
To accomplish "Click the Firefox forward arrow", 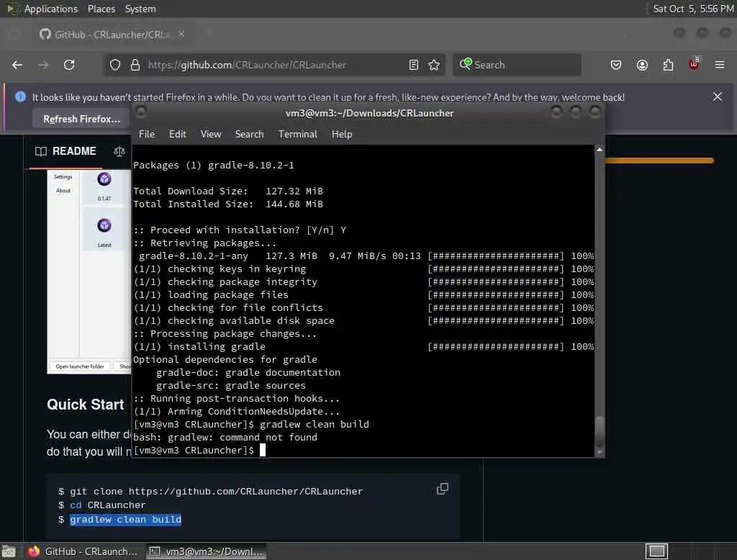I will coord(43,65).
